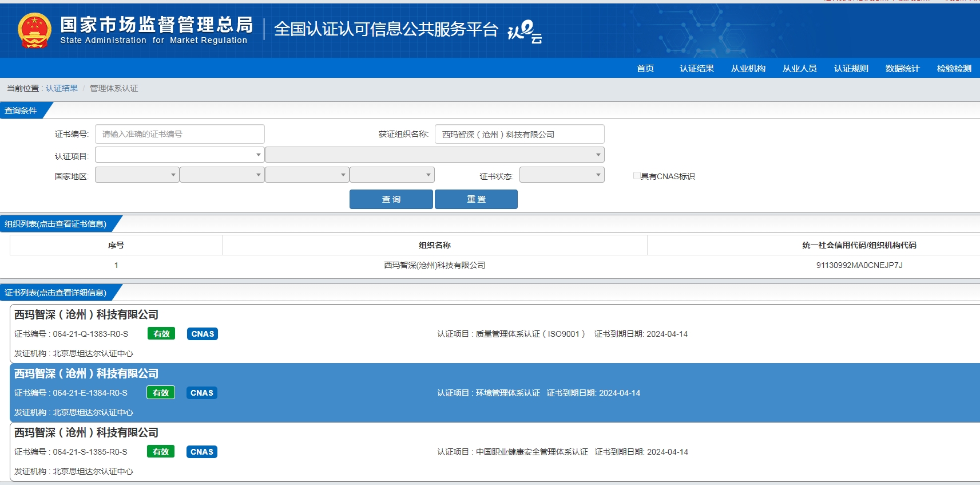Screen dimensions: 980x485
Task: Click credit code 91130992MA0CNEJP7J
Action: pos(859,265)
